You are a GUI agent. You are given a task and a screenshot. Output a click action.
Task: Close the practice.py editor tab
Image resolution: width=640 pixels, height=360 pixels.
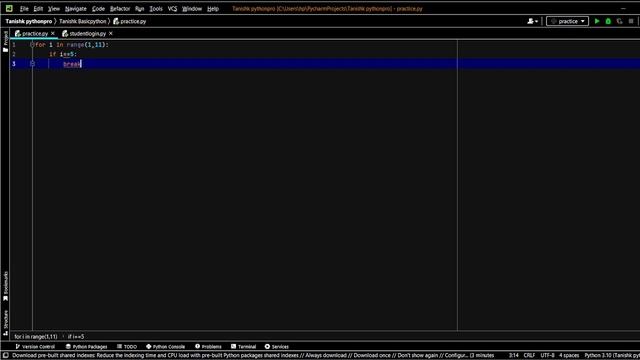coord(53,33)
